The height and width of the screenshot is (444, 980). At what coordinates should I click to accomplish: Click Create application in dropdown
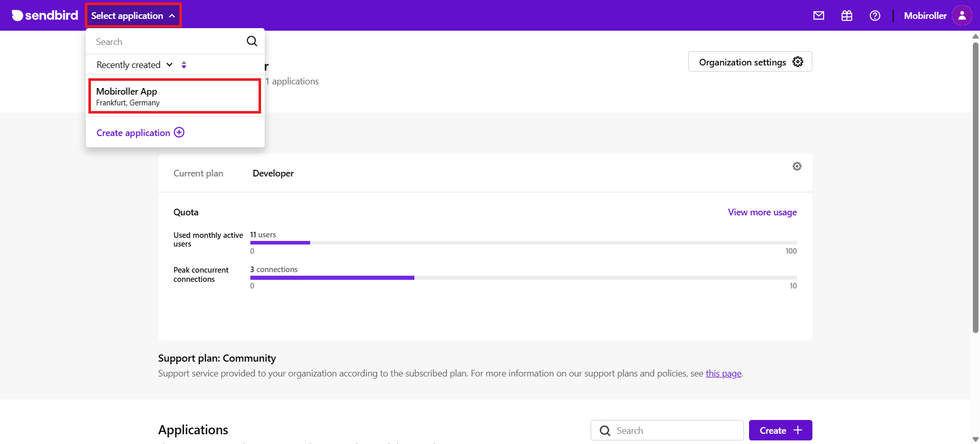click(140, 132)
